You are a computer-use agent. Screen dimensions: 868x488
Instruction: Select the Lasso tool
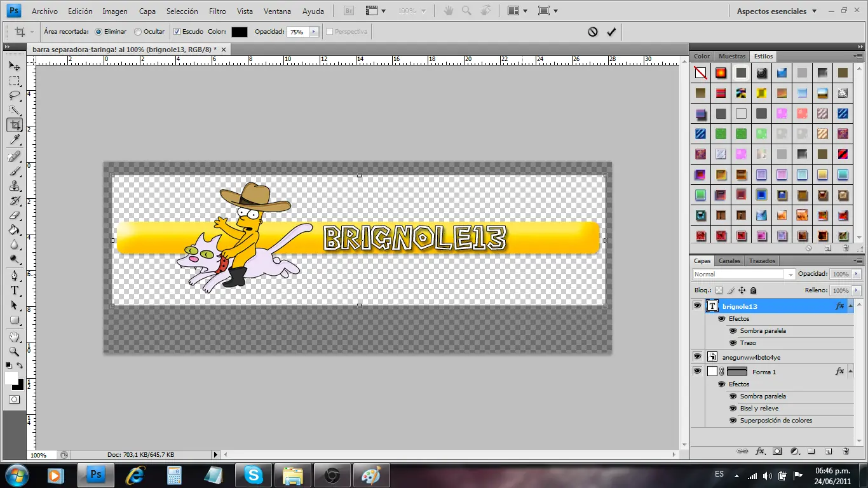point(14,96)
